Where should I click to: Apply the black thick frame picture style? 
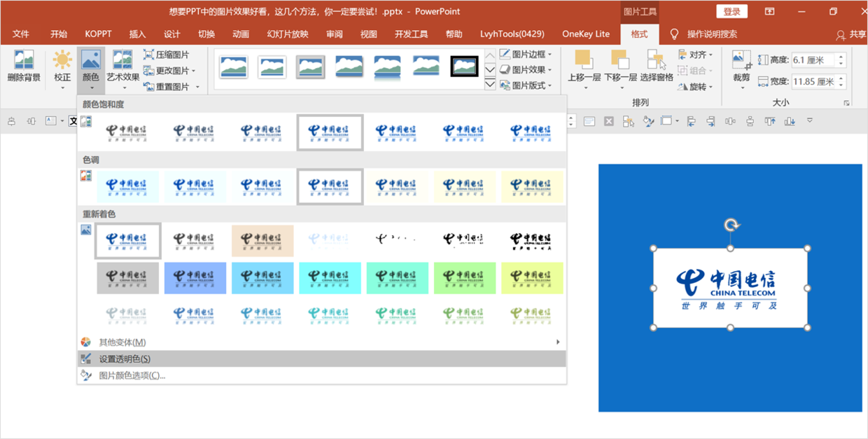click(x=464, y=67)
